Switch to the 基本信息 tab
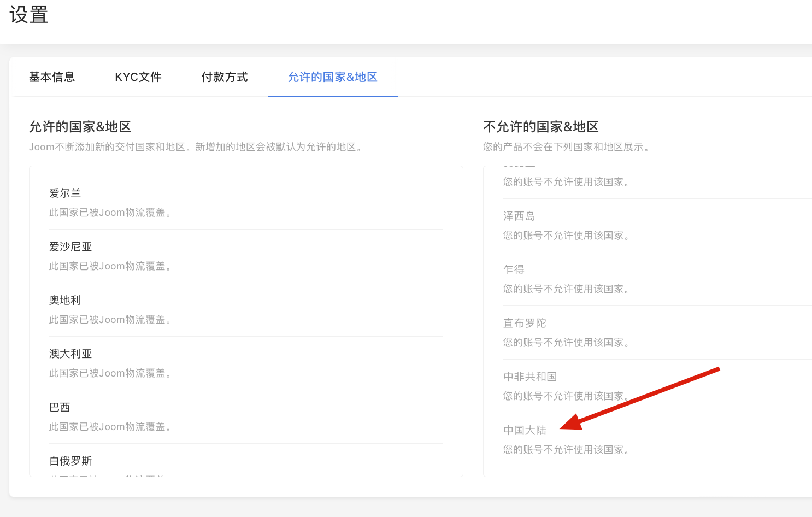Image resolution: width=812 pixels, height=517 pixels. (x=52, y=77)
